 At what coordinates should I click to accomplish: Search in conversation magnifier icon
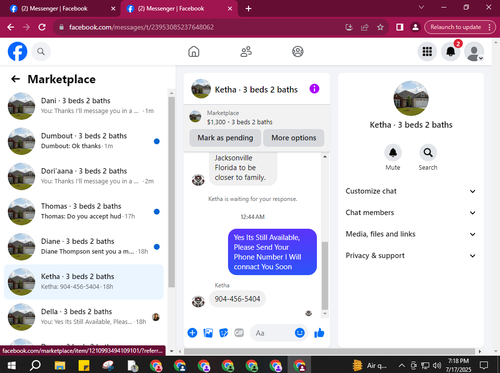pos(428,153)
